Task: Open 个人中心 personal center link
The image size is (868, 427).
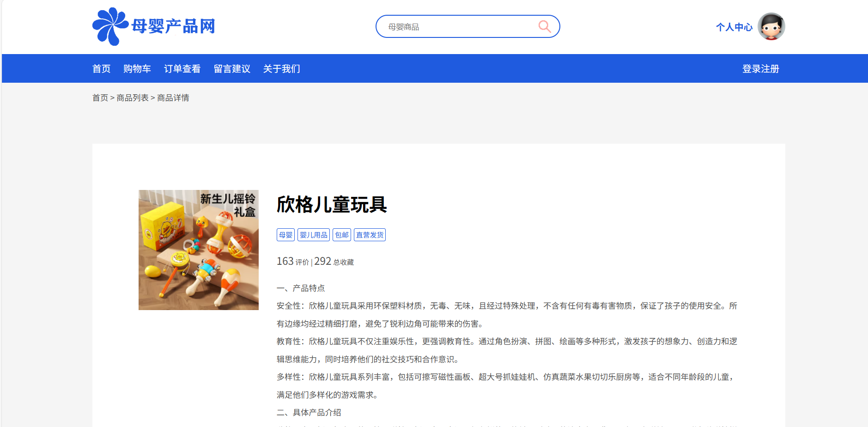Action: click(x=734, y=27)
